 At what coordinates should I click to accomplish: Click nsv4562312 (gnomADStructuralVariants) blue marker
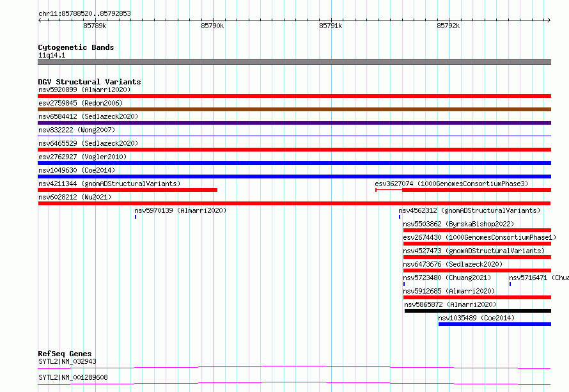point(400,217)
